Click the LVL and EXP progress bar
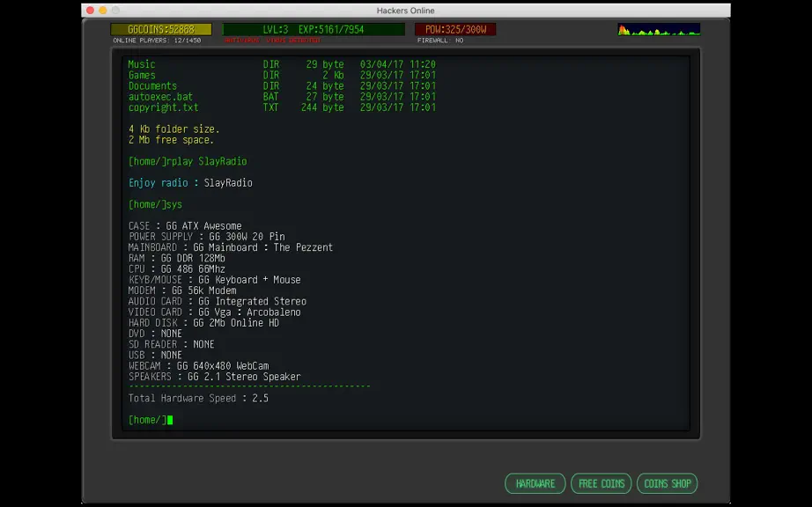 click(x=314, y=30)
